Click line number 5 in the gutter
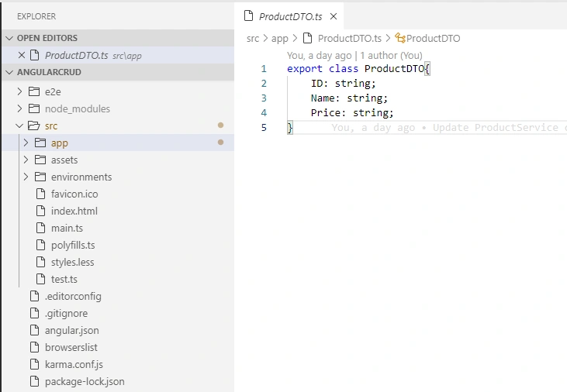This screenshot has height=392, width=567. pyautogui.click(x=264, y=128)
